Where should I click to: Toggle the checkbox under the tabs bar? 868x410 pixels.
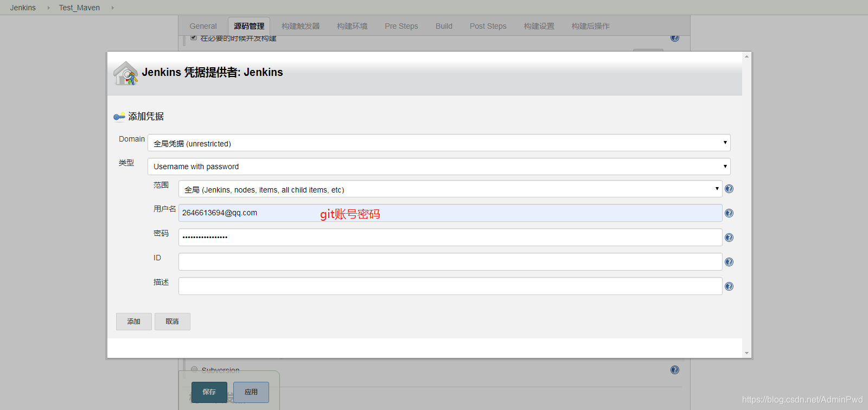pyautogui.click(x=194, y=38)
